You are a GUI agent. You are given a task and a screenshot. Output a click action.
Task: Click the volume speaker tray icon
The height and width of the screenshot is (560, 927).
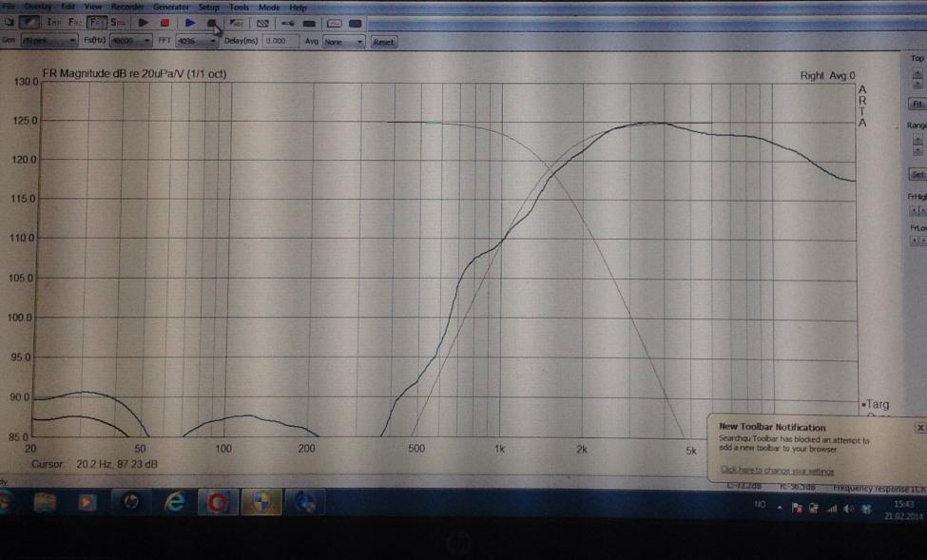(x=848, y=509)
